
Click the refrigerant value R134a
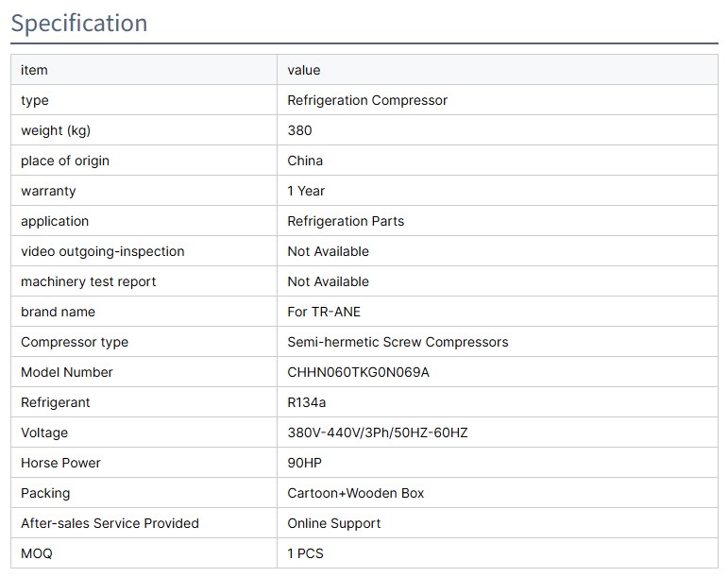pyautogui.click(x=308, y=402)
